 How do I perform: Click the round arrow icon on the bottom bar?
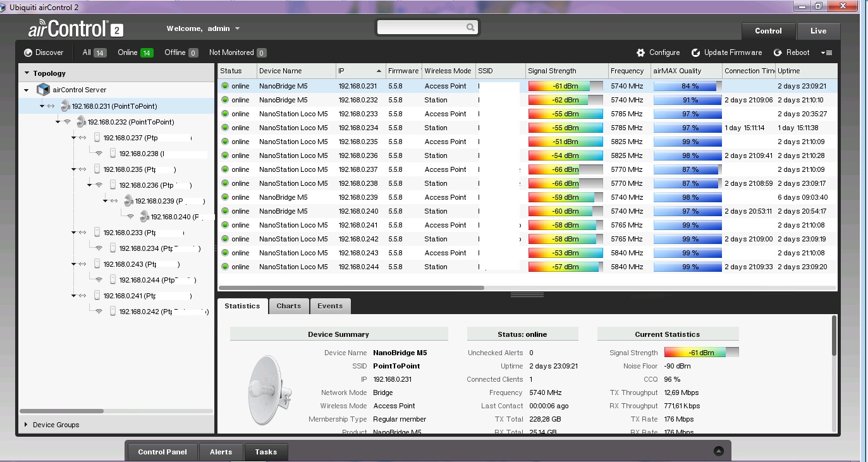tap(718, 451)
